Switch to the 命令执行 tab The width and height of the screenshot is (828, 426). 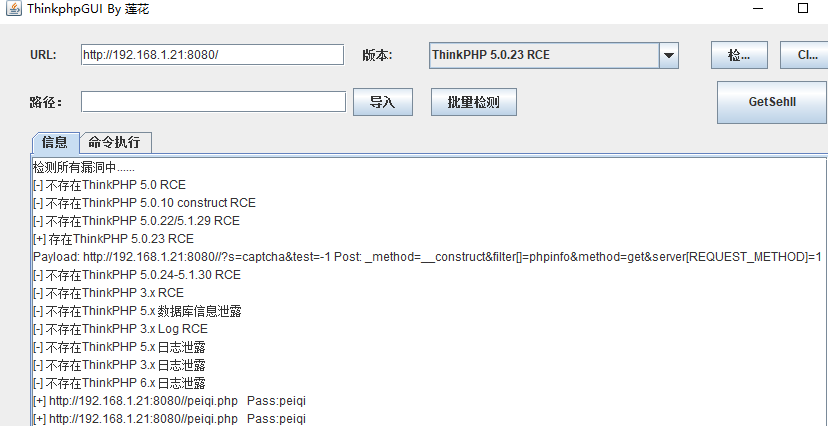click(x=115, y=143)
